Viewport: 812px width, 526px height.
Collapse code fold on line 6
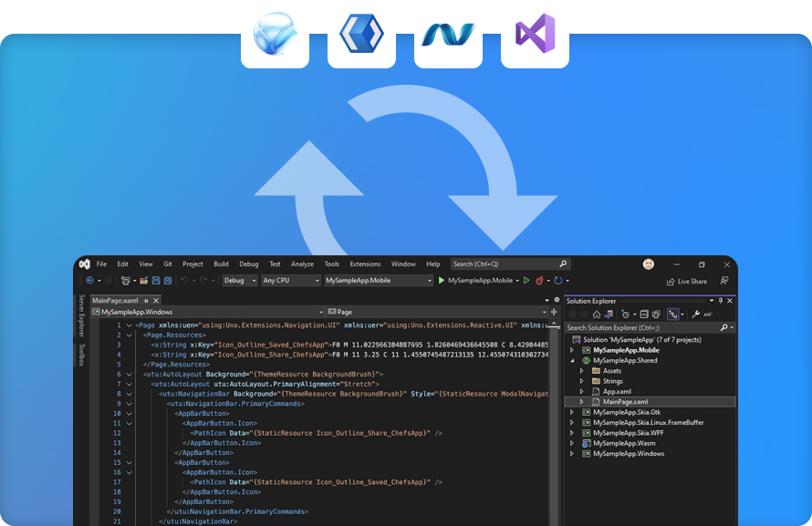tap(129, 375)
